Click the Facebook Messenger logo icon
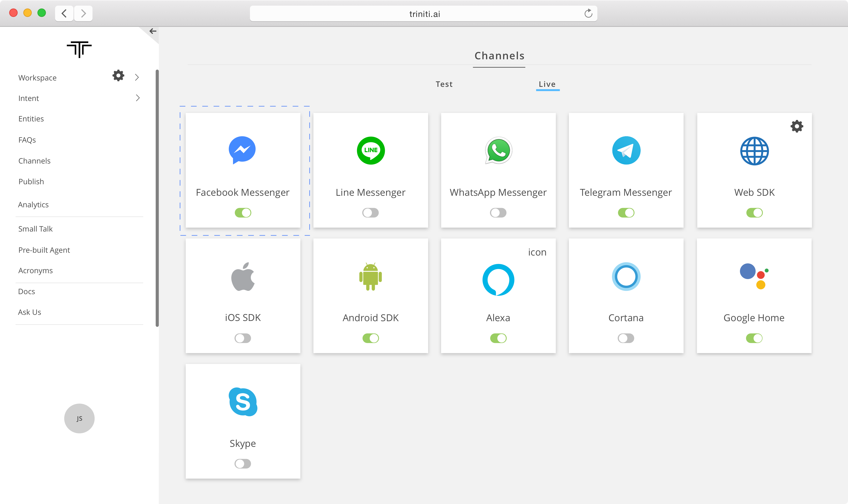Image resolution: width=848 pixels, height=504 pixels. [x=242, y=150]
